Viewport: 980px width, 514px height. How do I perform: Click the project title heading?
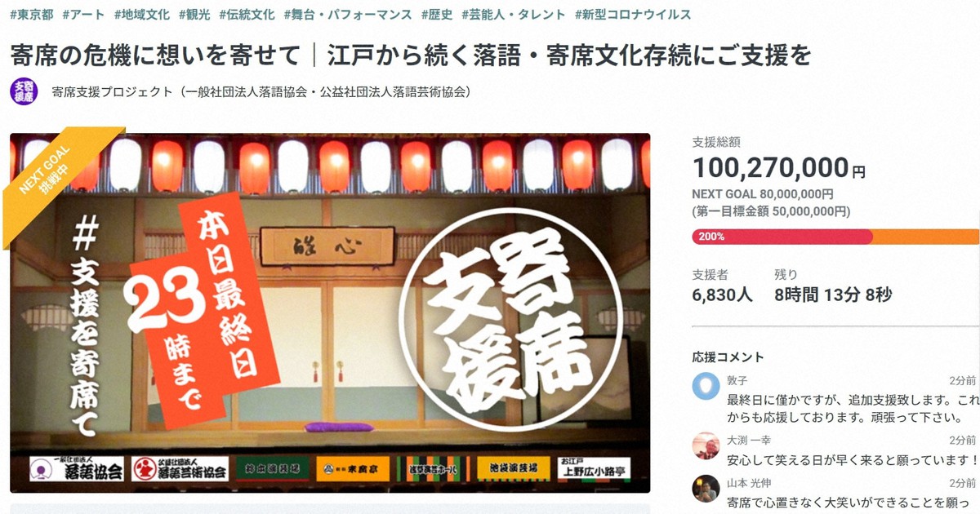pos(411,55)
